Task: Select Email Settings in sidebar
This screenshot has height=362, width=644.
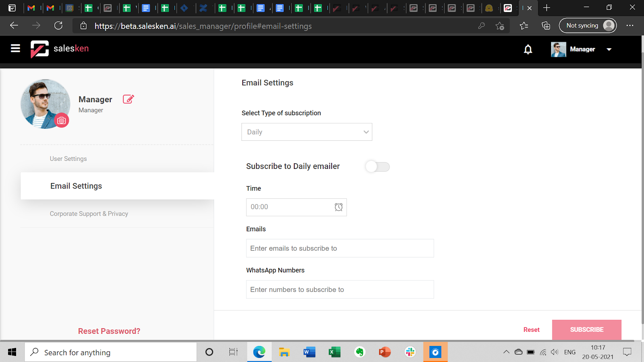Action: tap(118, 186)
